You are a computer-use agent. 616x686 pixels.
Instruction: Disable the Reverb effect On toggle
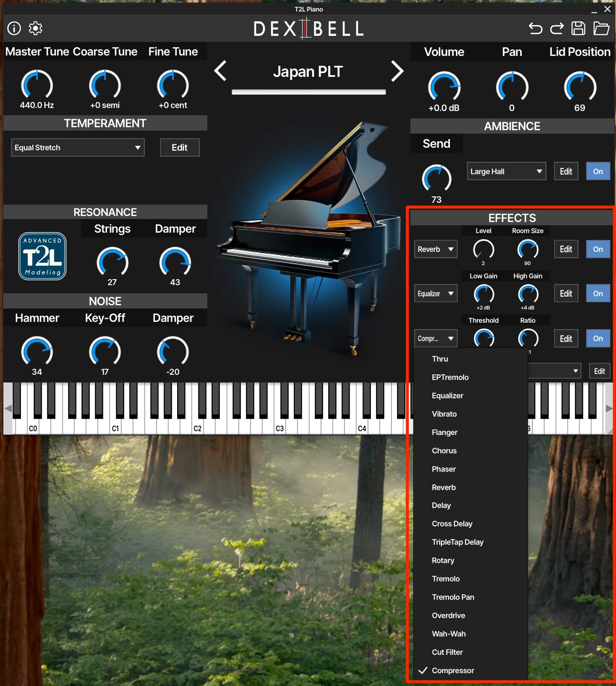pos(598,249)
